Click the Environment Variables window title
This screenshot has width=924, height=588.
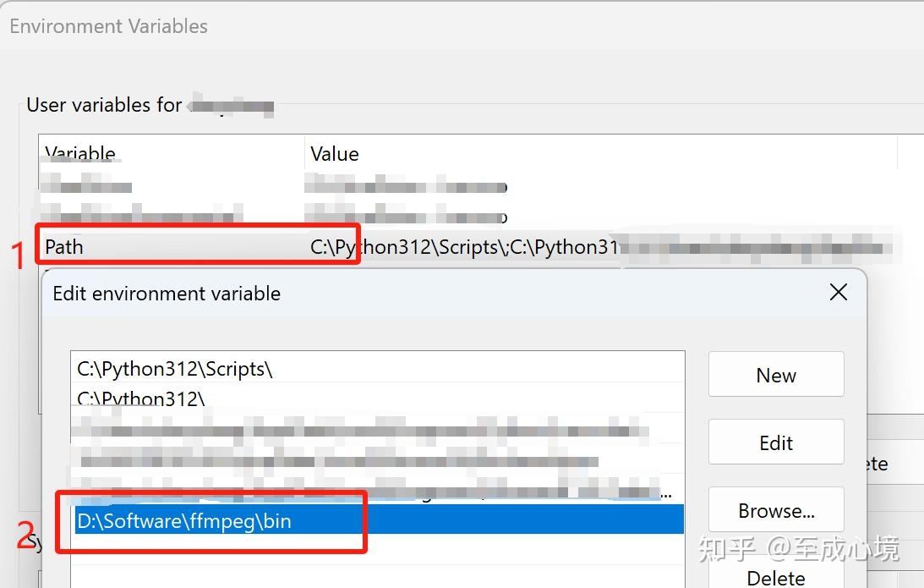pos(107,26)
